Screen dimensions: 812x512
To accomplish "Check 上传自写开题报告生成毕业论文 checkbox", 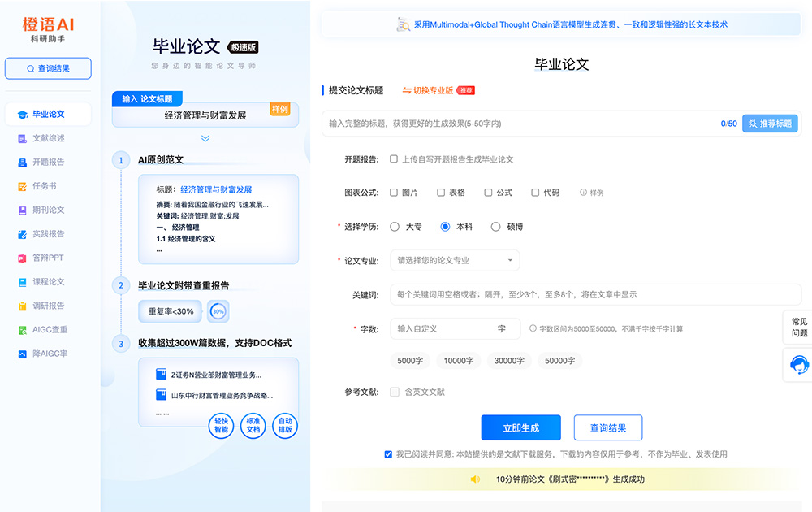I will [x=394, y=159].
